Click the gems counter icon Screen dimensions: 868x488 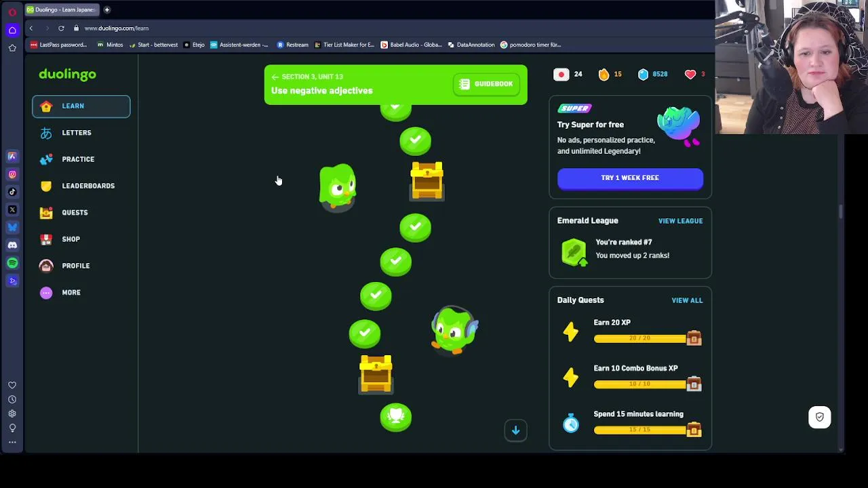[643, 75]
